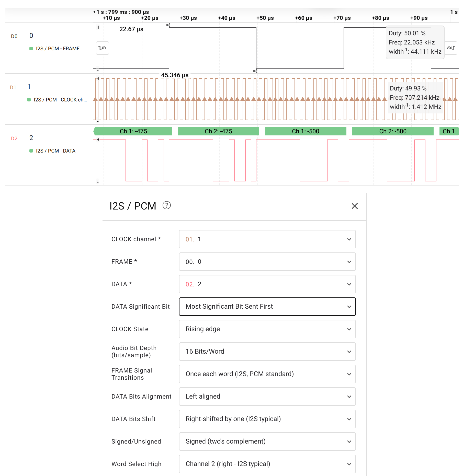This screenshot has height=476, width=463.
Task: Open the FRAME Signal Transitions dropdown
Action: pyautogui.click(x=267, y=374)
